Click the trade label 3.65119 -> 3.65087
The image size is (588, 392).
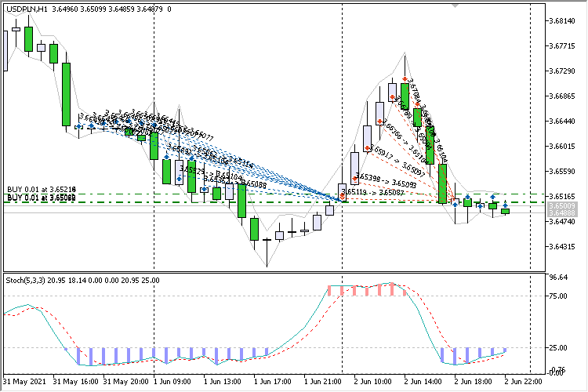tap(372, 192)
